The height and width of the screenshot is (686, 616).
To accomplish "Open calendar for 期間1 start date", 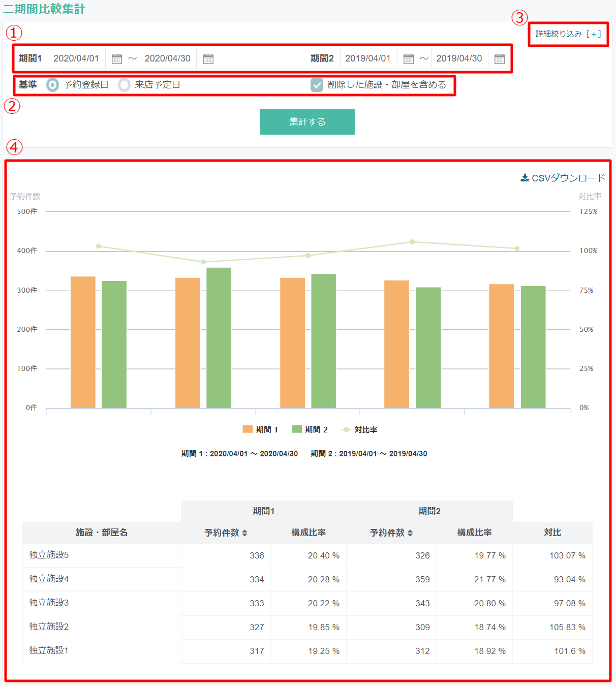I will pyautogui.click(x=117, y=59).
